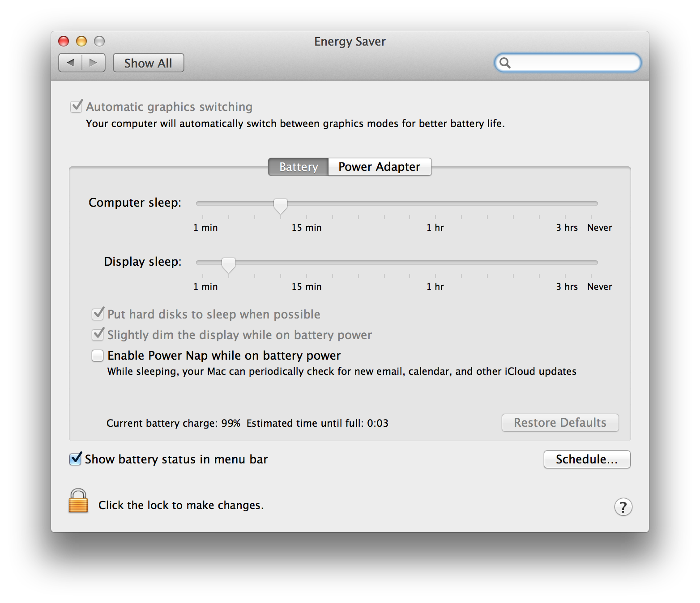Screen dimensions: 700x603
Task: Click the "Energy Saver" window title
Action: 350,42
